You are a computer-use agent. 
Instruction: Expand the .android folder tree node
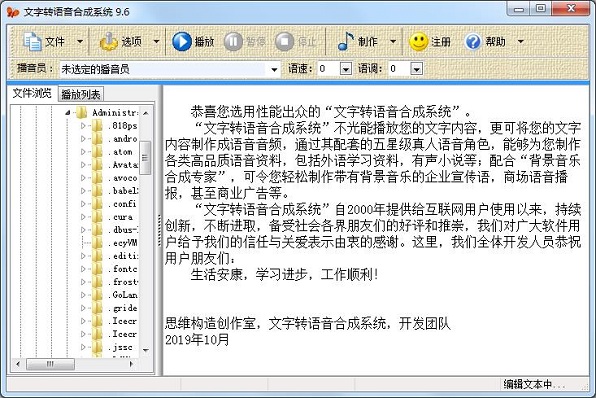pos(83,139)
